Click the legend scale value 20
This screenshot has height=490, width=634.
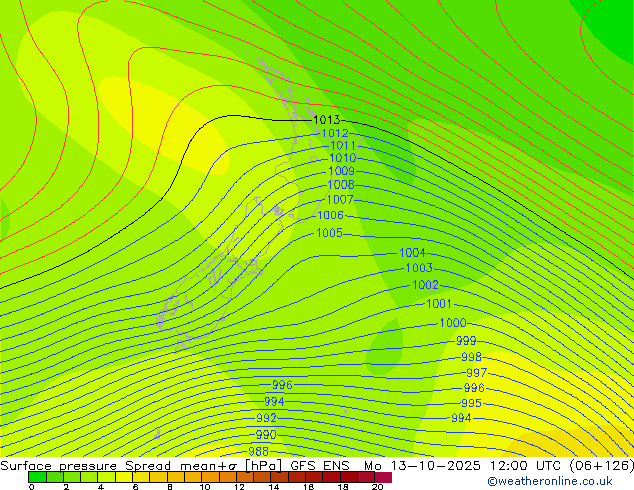coord(378,487)
